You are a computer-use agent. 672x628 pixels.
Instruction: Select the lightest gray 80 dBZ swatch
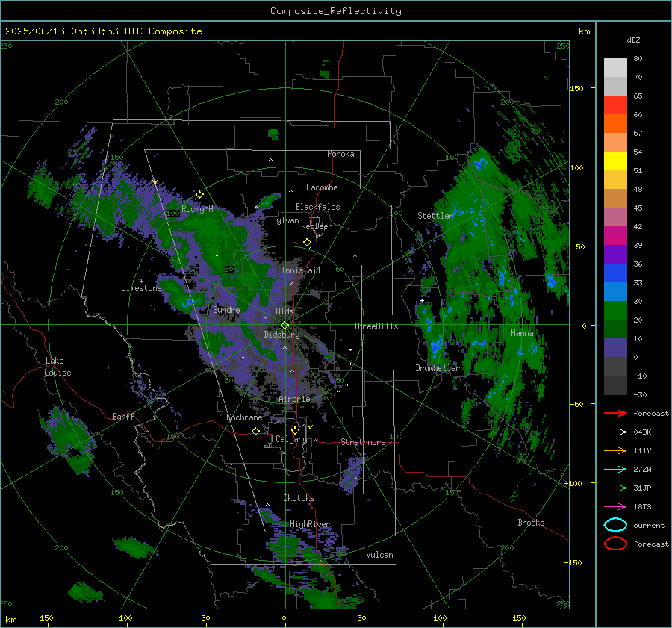pyautogui.click(x=615, y=67)
